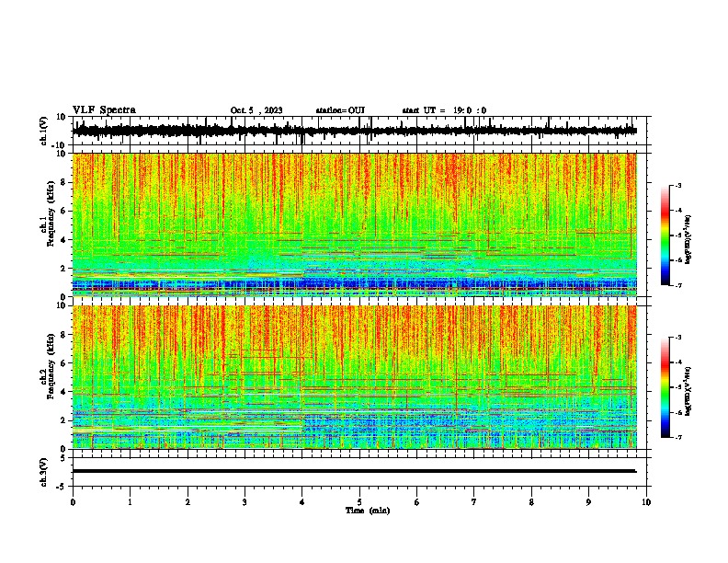This screenshot has width=728, height=563.
Task: Click time axis tick label "7"
Action: coord(474,502)
